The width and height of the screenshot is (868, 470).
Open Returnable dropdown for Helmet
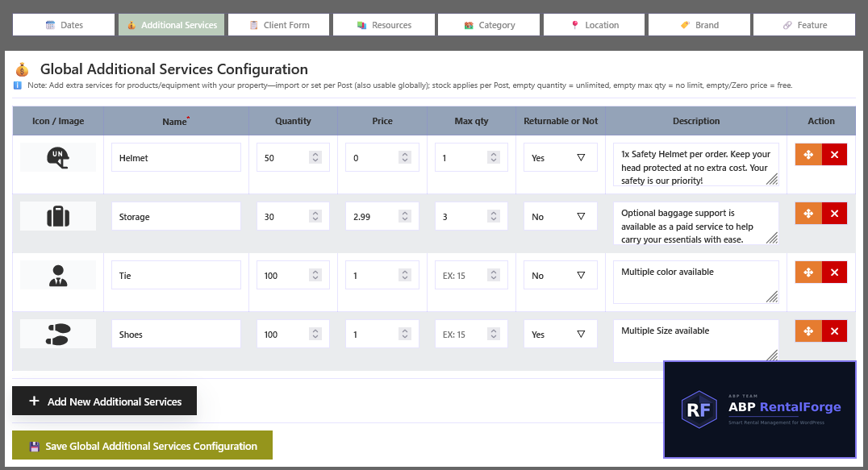(x=560, y=157)
